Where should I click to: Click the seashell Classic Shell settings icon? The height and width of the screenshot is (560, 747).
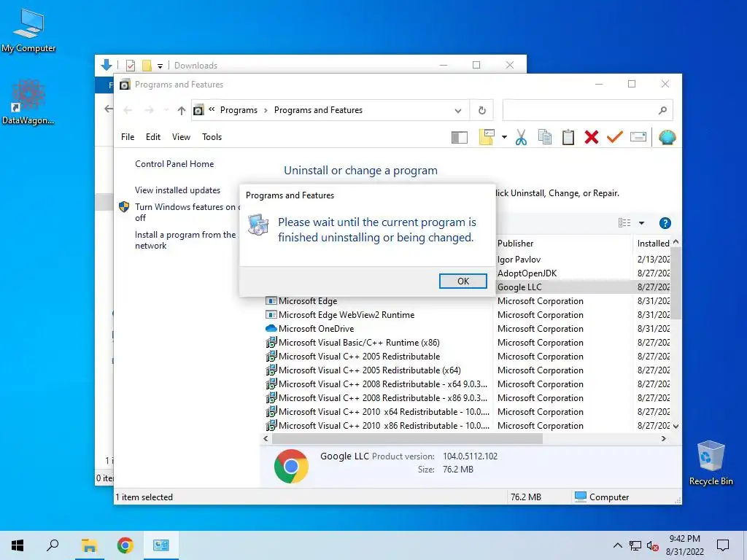(667, 138)
